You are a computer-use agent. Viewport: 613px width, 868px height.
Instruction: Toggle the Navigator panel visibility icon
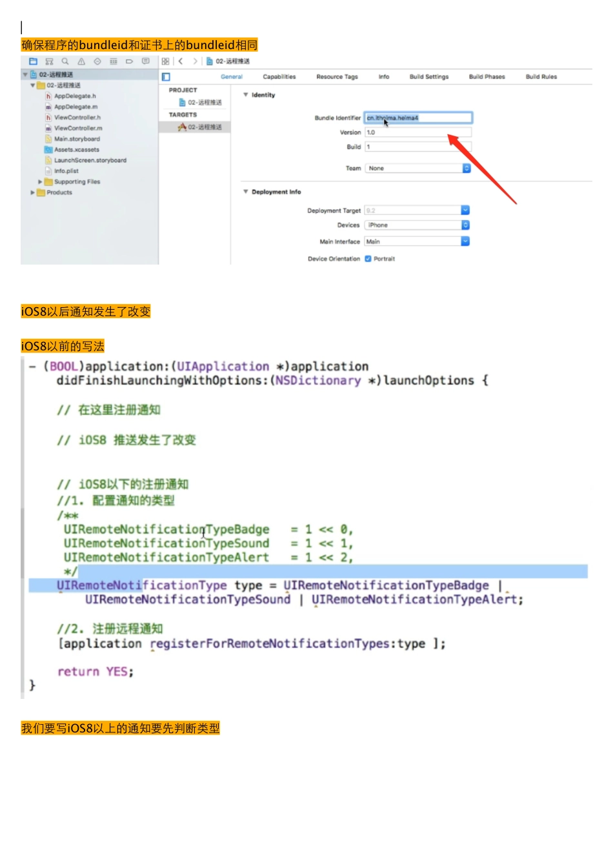click(167, 76)
